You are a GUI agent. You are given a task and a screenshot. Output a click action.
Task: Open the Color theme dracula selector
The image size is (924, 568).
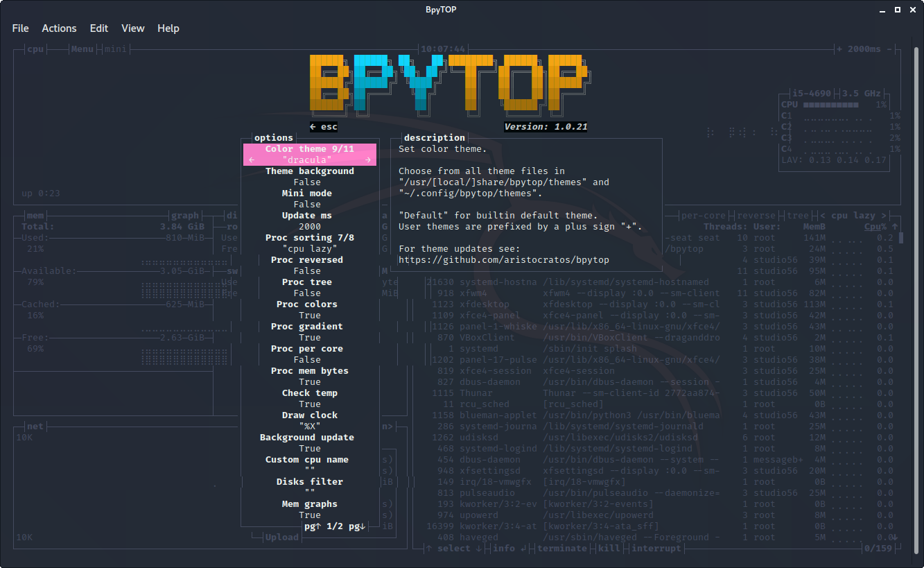click(x=309, y=154)
